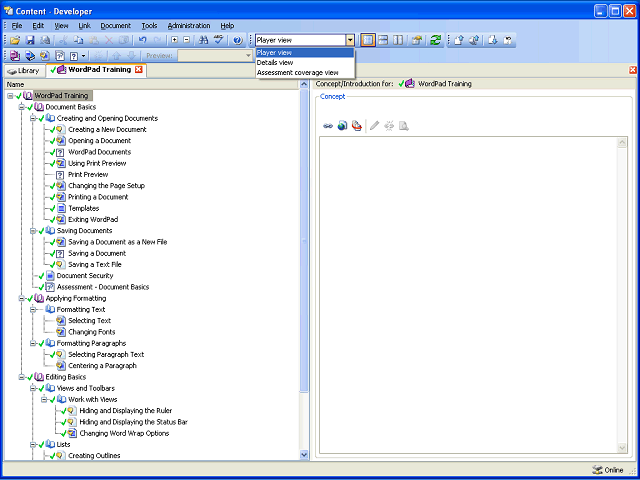This screenshot has width=640, height=480.
Task: Choose Details view from dropdown list
Action: [305, 62]
